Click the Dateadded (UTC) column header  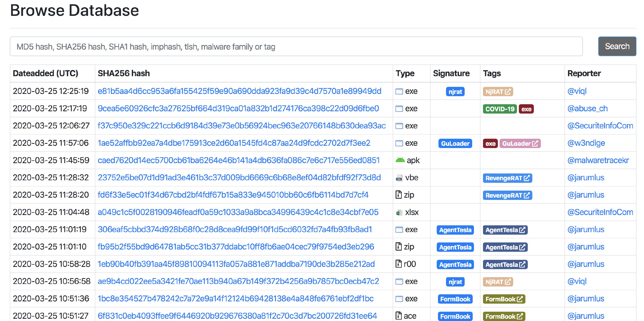[x=46, y=73]
